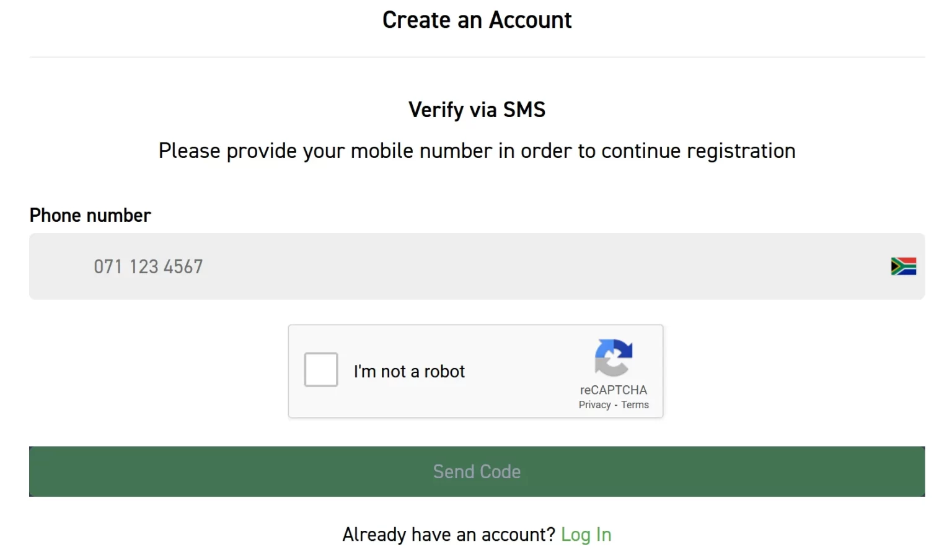Click the dash between Privacy and Terms
Screen dimensions: 952x560
pos(616,405)
